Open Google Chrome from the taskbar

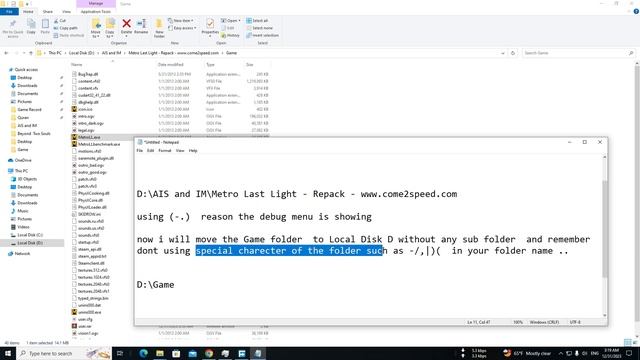pos(209,353)
